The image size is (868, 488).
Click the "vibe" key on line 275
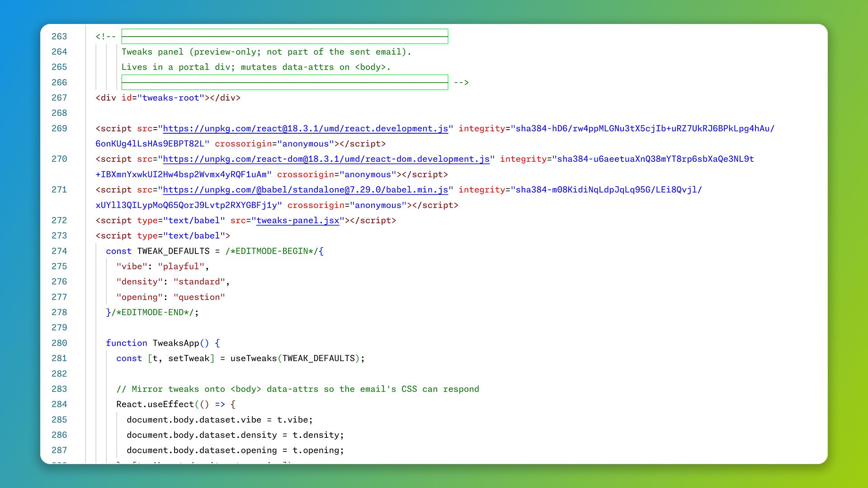132,267
